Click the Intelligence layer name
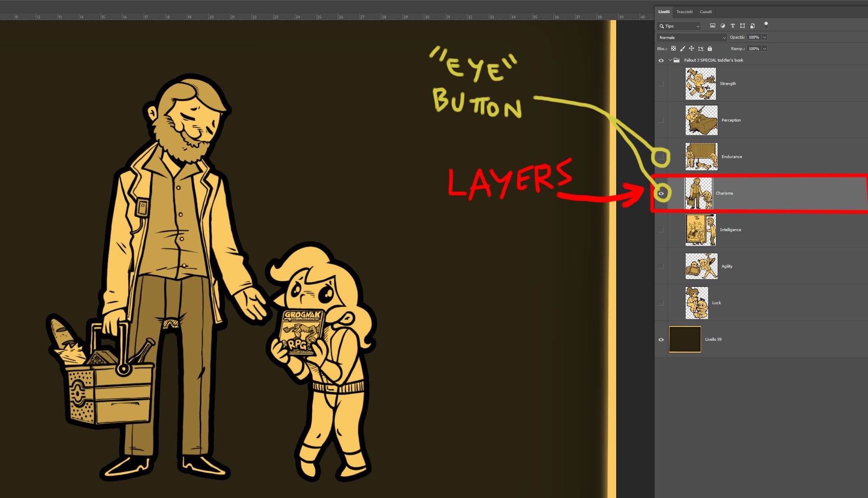 730,230
